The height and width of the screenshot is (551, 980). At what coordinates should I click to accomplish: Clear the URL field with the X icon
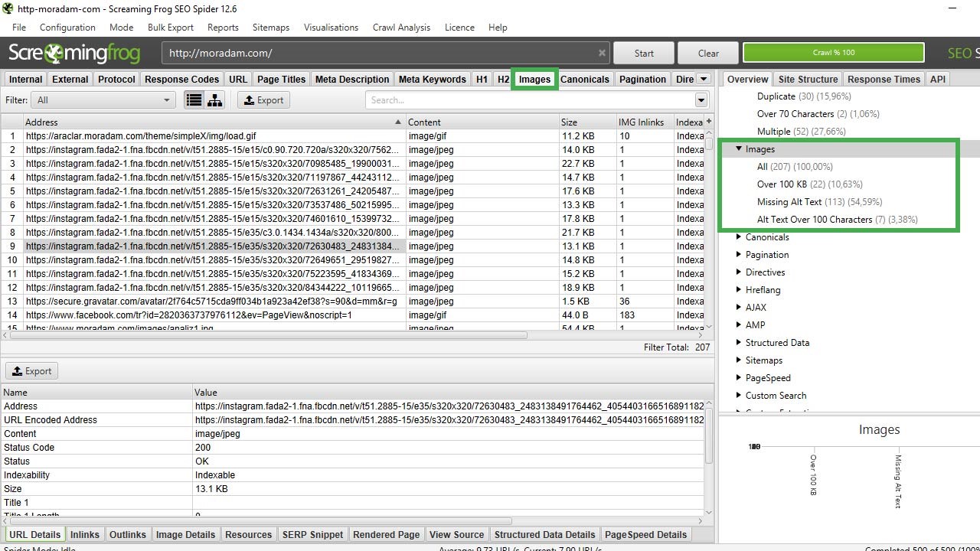pyautogui.click(x=602, y=53)
